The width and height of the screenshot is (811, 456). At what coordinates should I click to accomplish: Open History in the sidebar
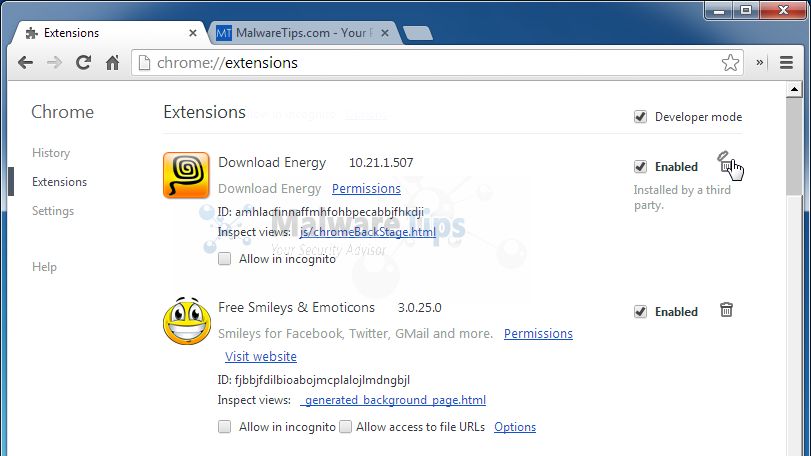51,153
